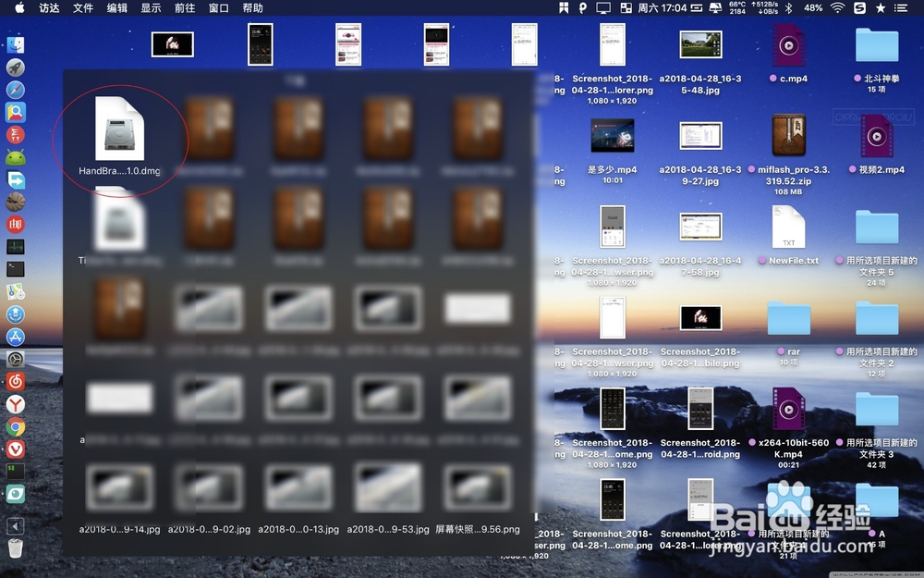The height and width of the screenshot is (578, 924).
Task: Click the Finder icon in the Dock
Action: coord(16,43)
